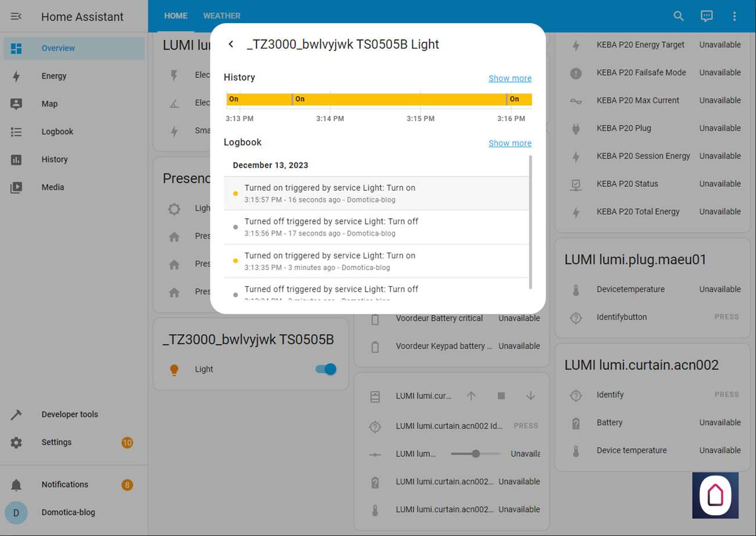Toggle the TS0505B Light switch

[x=326, y=369]
